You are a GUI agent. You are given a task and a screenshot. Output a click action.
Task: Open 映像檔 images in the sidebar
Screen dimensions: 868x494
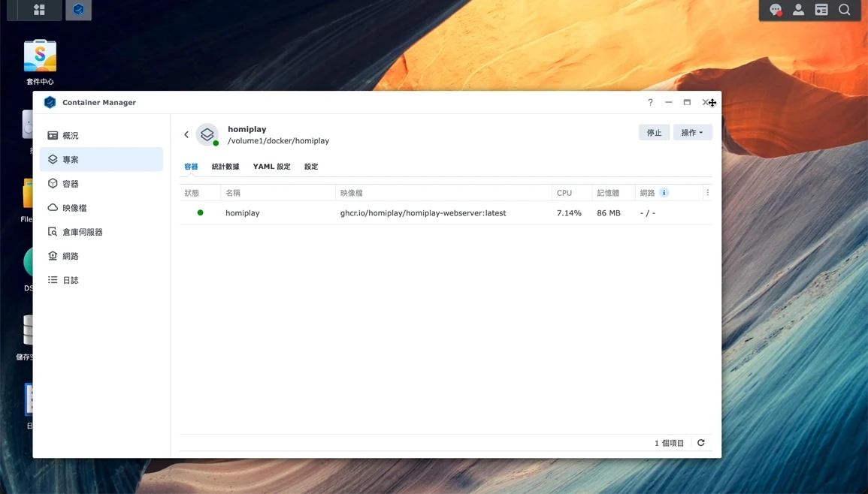[x=101, y=207]
